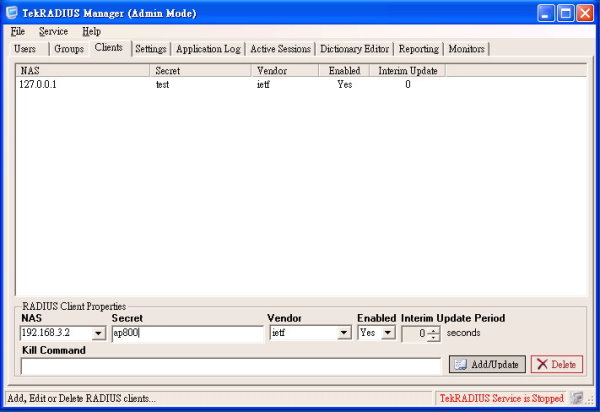
Task: Click the Enabled column header
Action: pyautogui.click(x=344, y=70)
